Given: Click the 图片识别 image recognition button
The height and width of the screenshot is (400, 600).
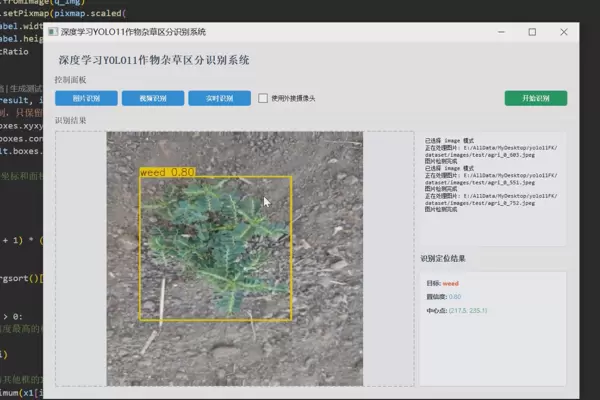Looking at the screenshot, I should (85, 98).
